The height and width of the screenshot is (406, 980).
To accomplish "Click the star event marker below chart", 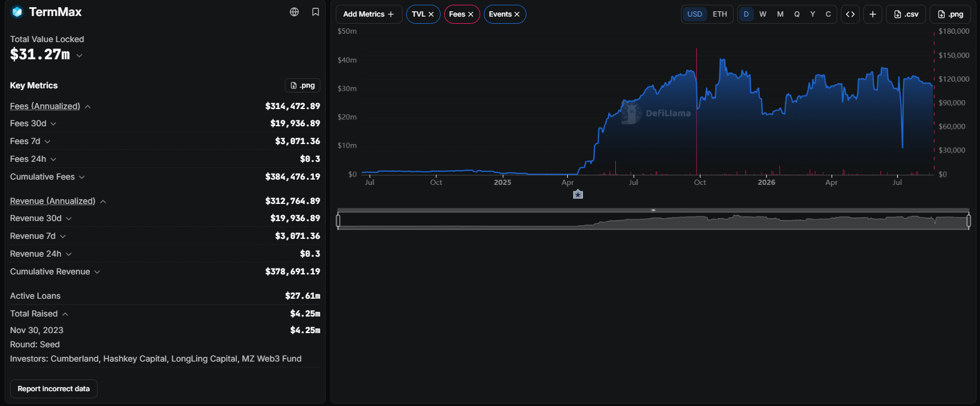I will [578, 194].
